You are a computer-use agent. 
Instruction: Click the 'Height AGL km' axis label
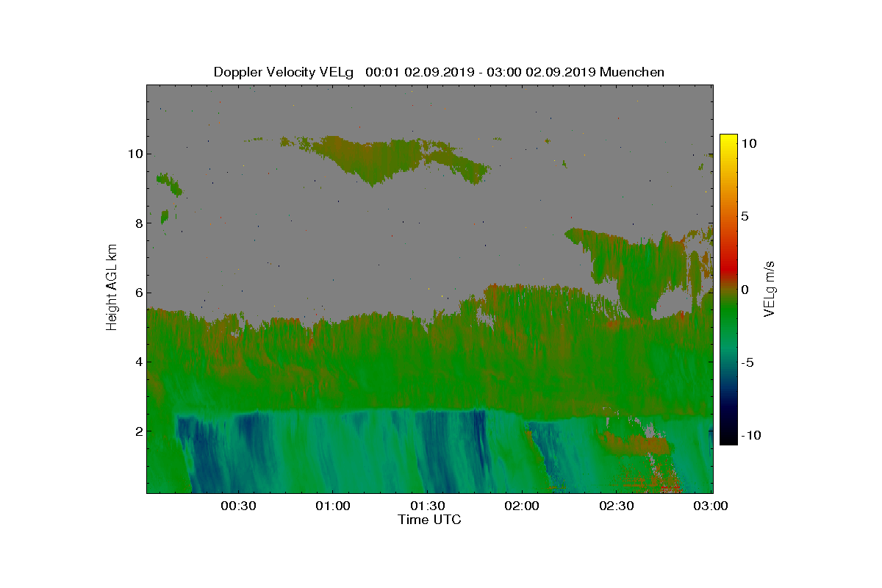pyautogui.click(x=112, y=288)
